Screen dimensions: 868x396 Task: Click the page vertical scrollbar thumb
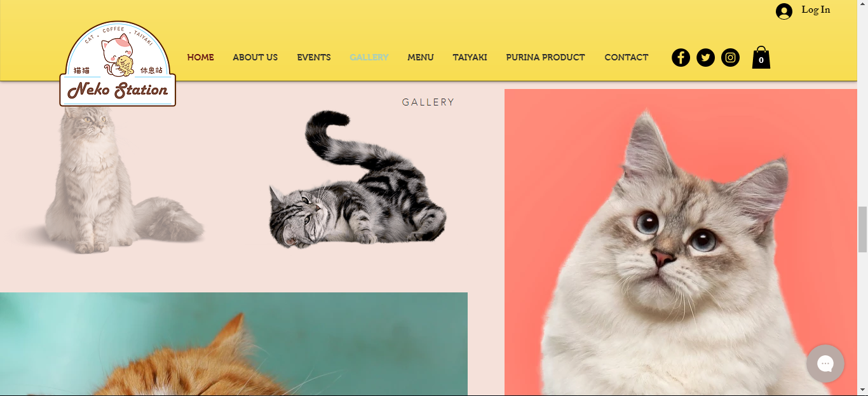[862, 229]
